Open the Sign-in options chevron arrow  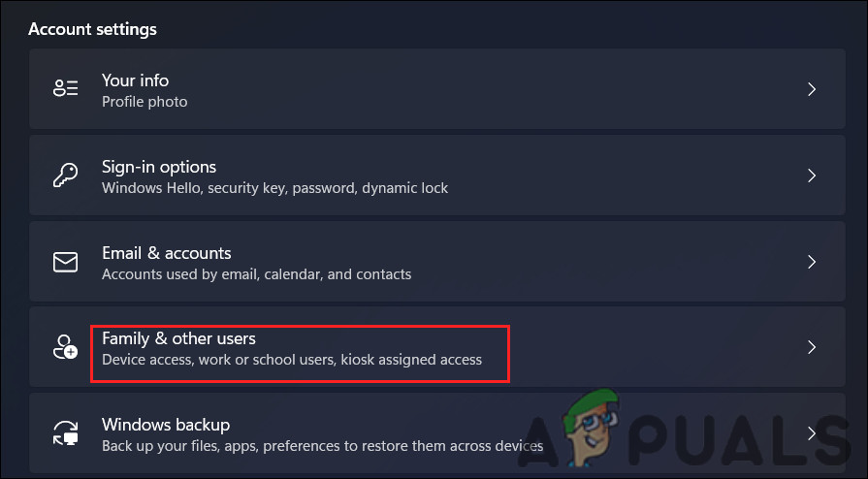tap(812, 176)
